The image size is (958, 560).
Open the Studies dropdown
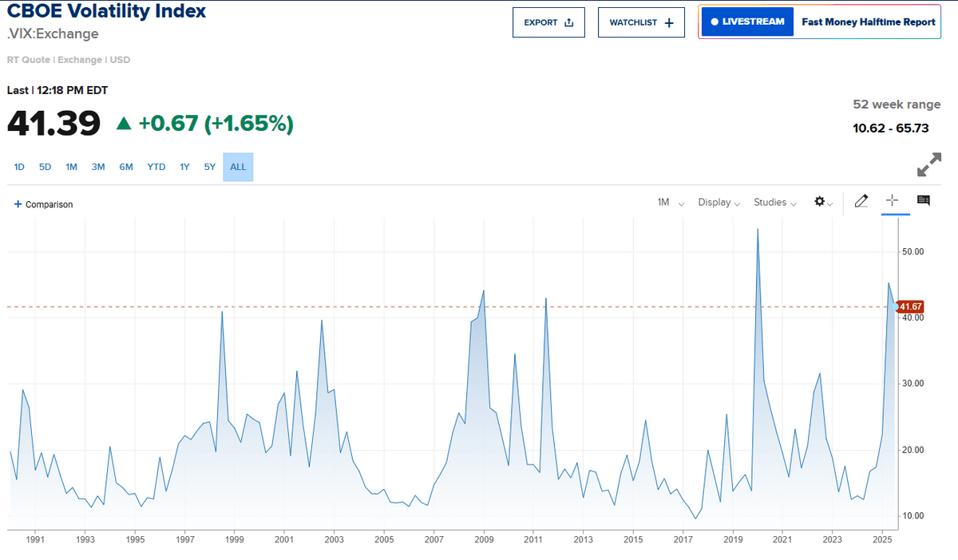click(x=775, y=203)
